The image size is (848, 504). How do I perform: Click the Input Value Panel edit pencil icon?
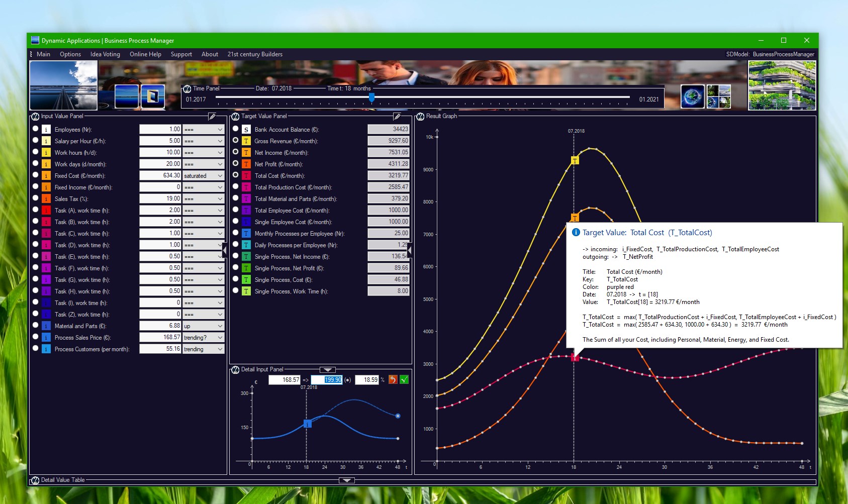(x=213, y=117)
